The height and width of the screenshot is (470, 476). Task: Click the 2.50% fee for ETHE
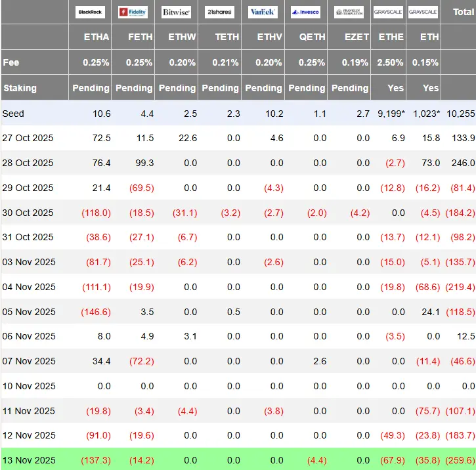tap(390, 62)
